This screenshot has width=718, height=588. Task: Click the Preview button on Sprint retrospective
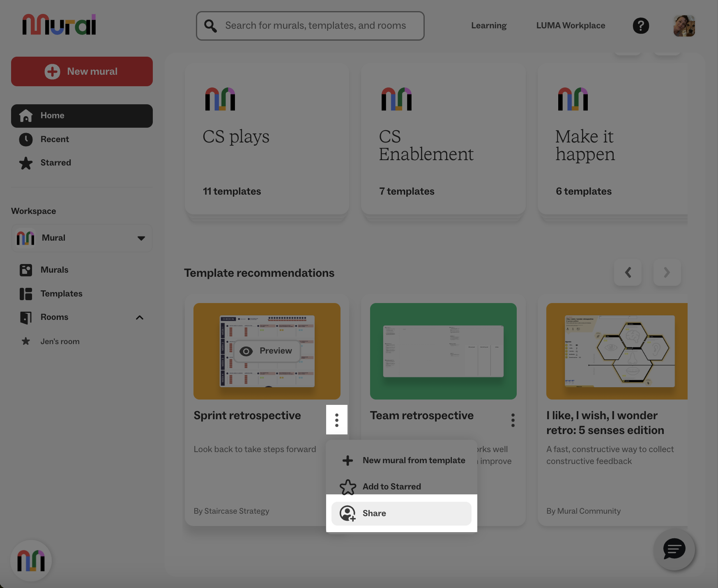pos(267,351)
